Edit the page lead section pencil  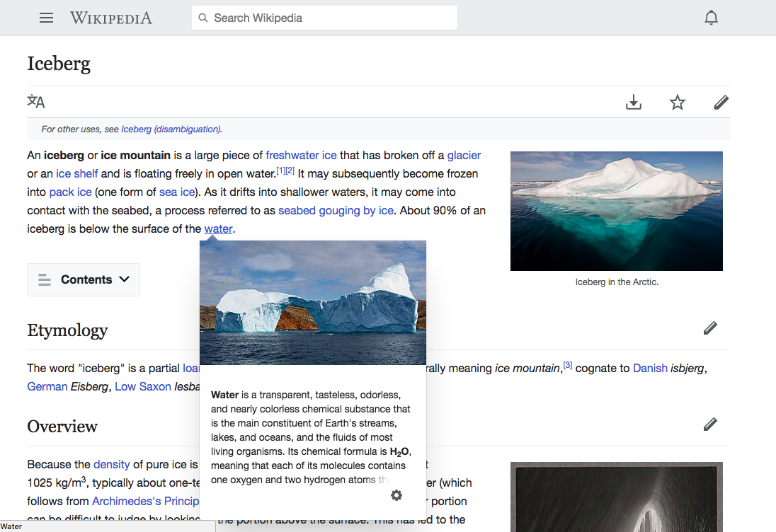click(721, 103)
